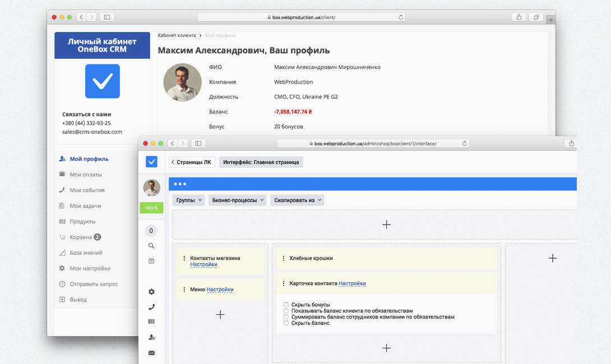Add block below Меню in left column
This screenshot has width=611, height=364.
point(220,315)
